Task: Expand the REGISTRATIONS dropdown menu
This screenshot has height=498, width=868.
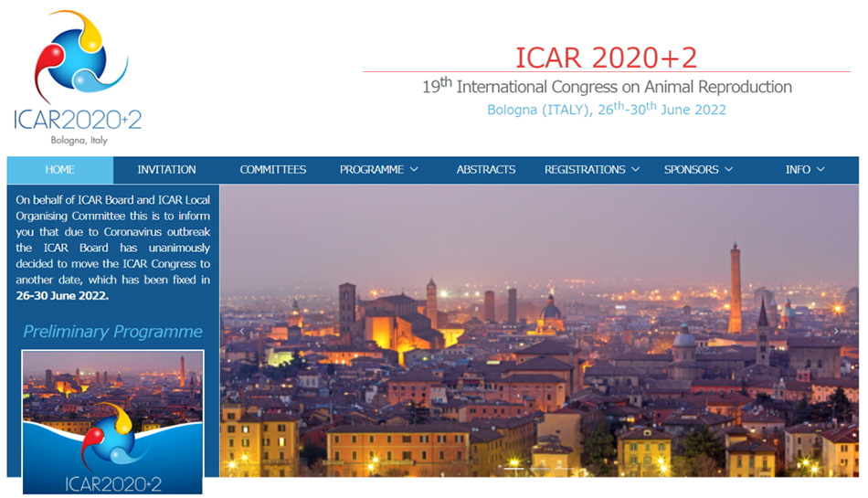Action: coord(591,170)
